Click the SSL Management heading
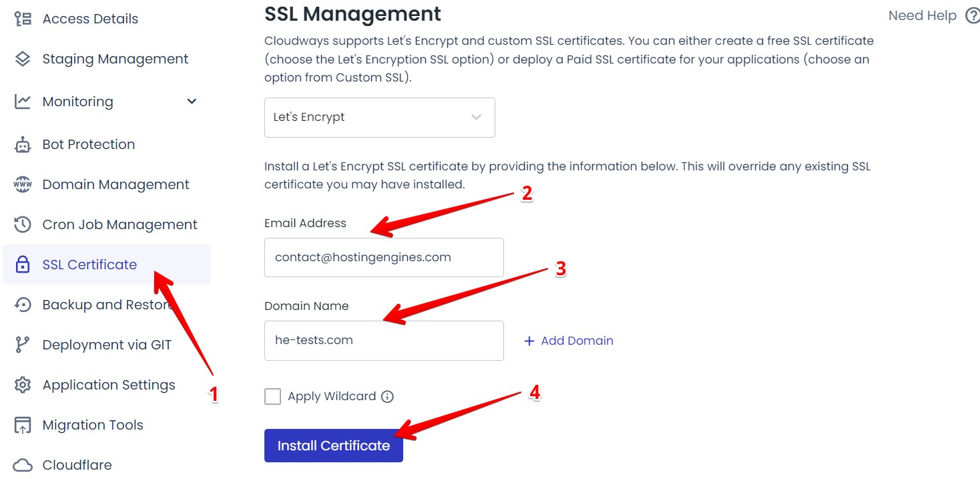This screenshot has width=980, height=479. click(353, 13)
